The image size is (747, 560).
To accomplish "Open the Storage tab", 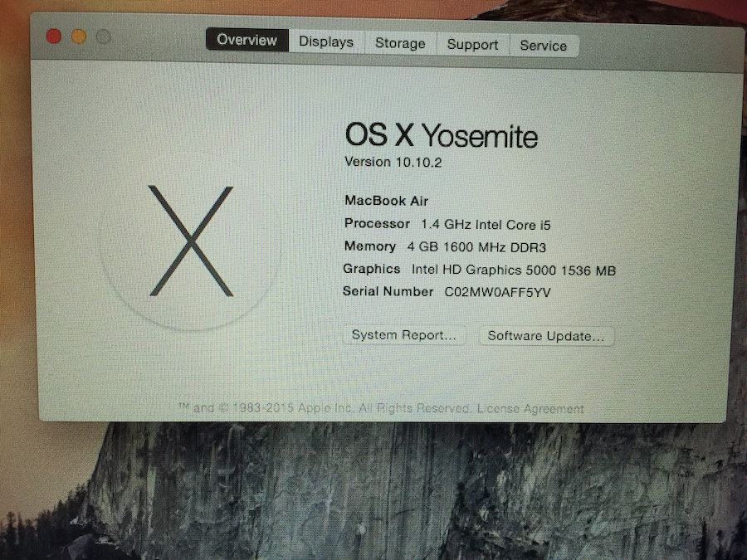I will 400,43.
